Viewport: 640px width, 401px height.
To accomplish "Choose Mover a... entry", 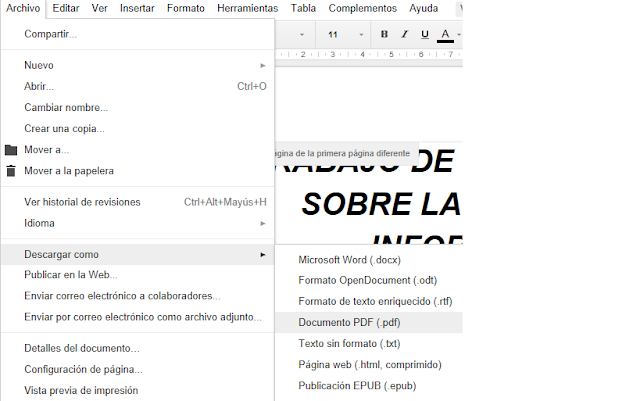I will point(138,150).
